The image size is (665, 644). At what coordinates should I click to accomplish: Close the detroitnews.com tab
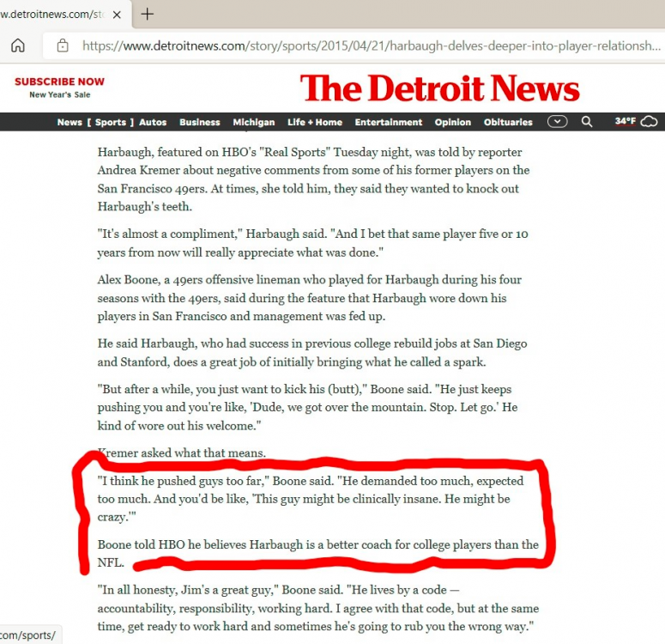(x=117, y=15)
